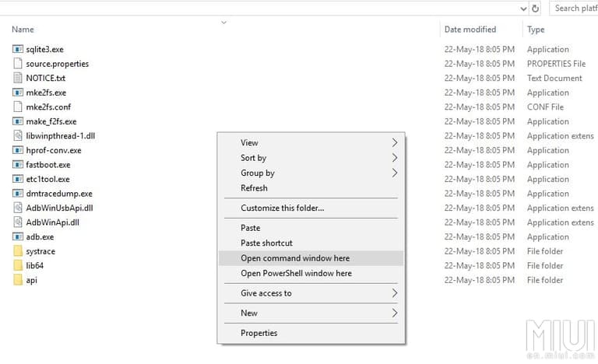Select the fastboot.exe application icon
This screenshot has width=598, height=364.
point(19,165)
